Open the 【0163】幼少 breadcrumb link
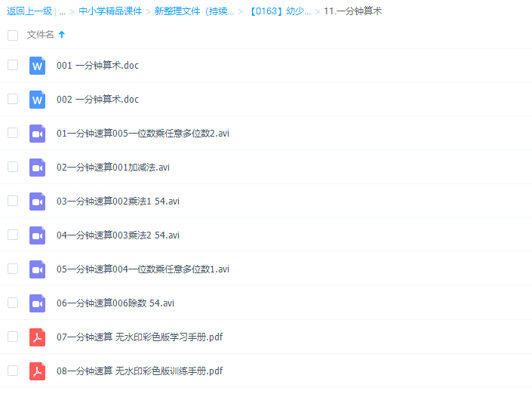Viewport: 532px width, 403px height. click(279, 11)
